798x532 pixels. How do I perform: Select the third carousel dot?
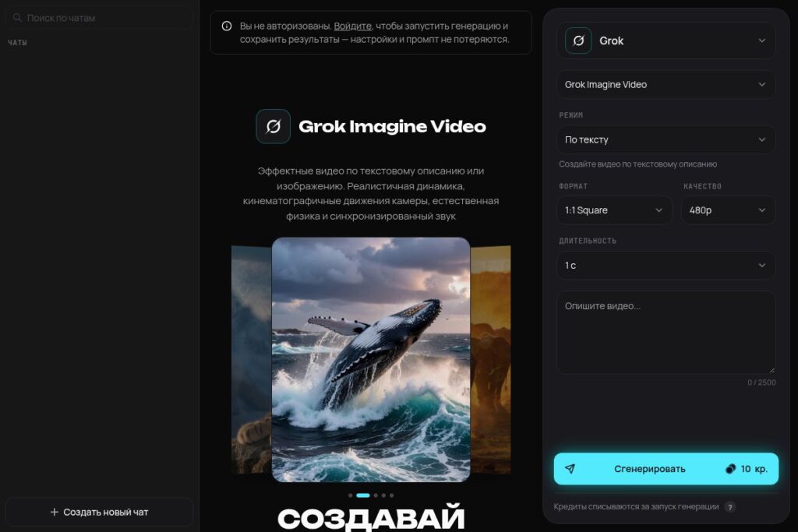(376, 495)
